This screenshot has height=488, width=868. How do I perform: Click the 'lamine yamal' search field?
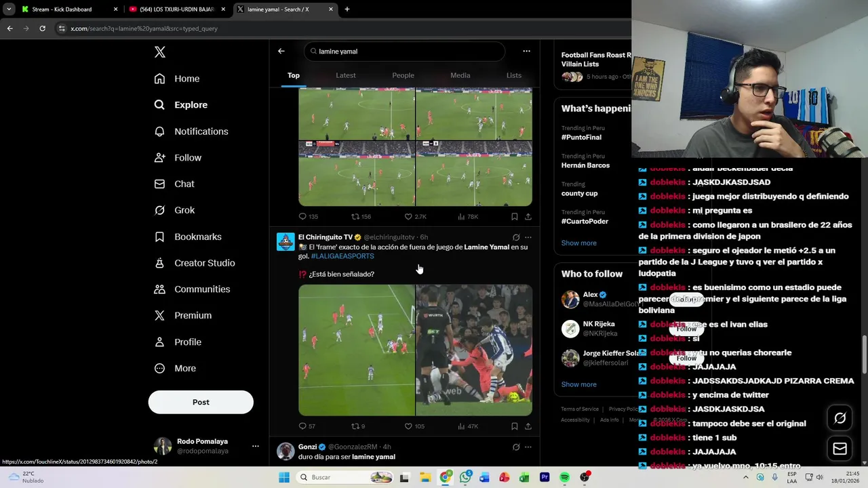[x=404, y=52]
